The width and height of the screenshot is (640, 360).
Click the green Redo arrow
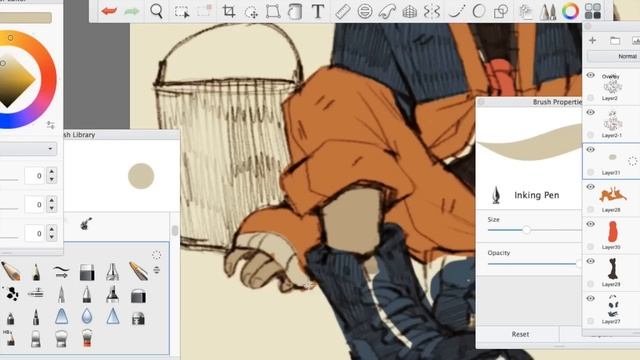tap(131, 11)
